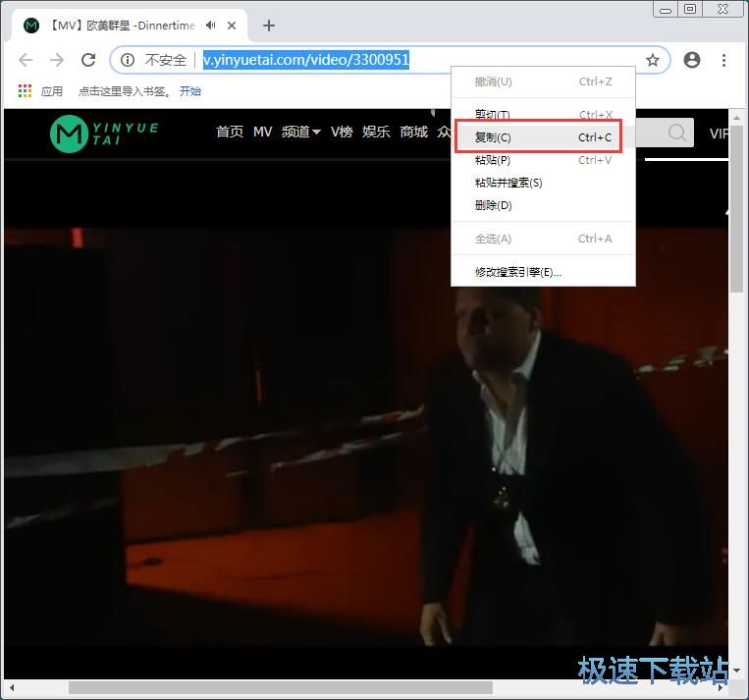Select 粘贴并搜索(S) menu entry
The height and width of the screenshot is (700, 749).
[x=543, y=183]
